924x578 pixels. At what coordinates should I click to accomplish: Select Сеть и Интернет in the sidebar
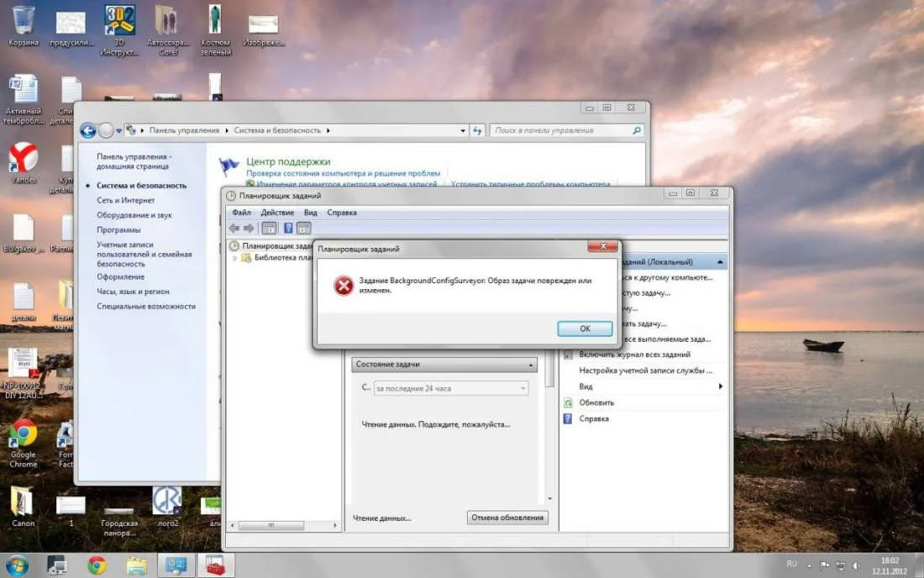pos(125,200)
